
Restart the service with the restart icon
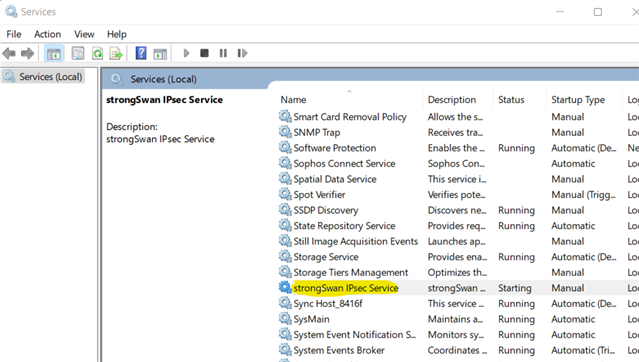242,53
